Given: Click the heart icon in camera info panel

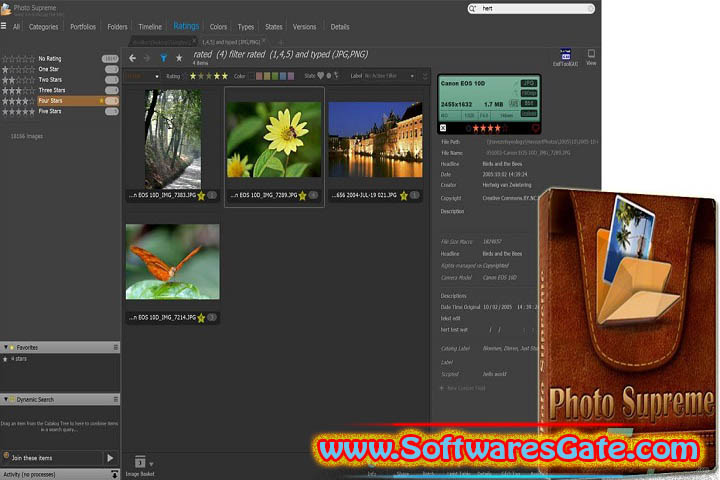Looking at the screenshot, I should [x=535, y=128].
